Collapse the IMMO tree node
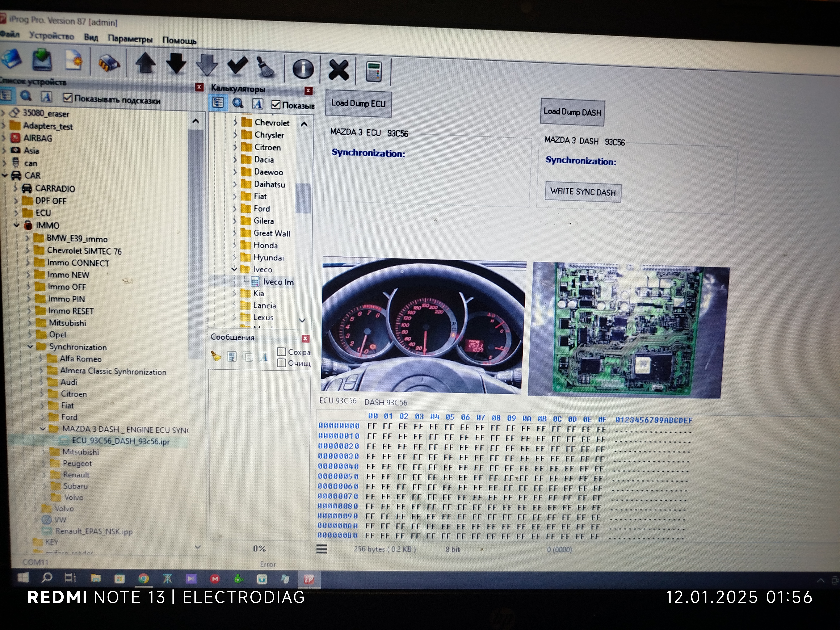This screenshot has height=630, width=840. pyautogui.click(x=16, y=225)
